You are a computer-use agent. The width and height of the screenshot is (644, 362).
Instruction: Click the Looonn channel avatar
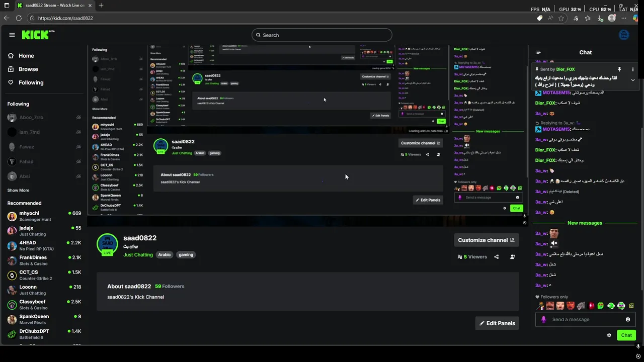tap(12, 290)
